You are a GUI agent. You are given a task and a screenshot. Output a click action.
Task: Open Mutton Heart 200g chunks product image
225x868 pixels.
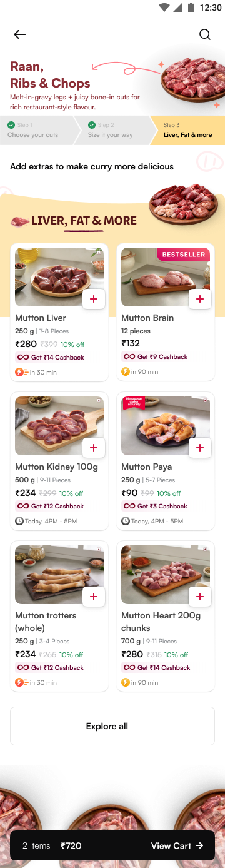point(166,575)
